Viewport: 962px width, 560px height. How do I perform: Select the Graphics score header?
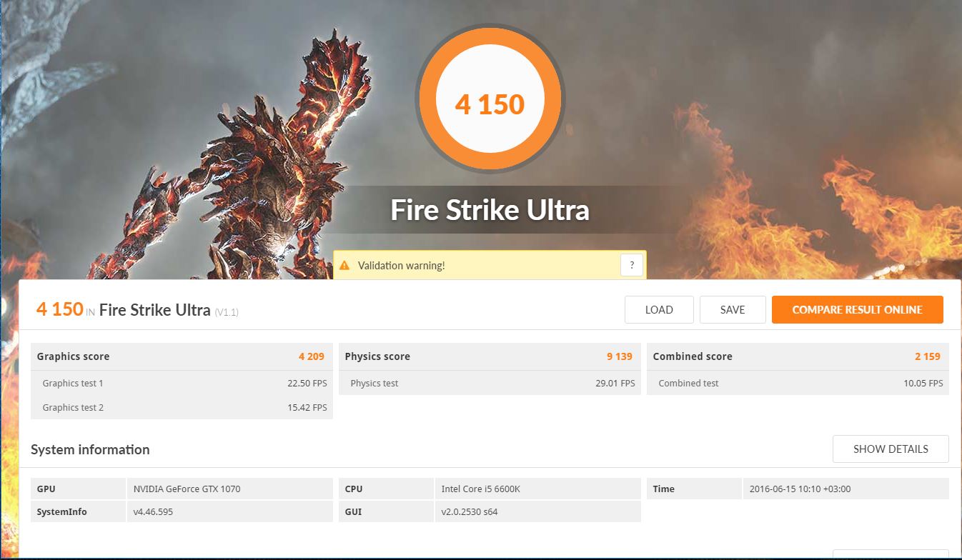tap(182, 356)
